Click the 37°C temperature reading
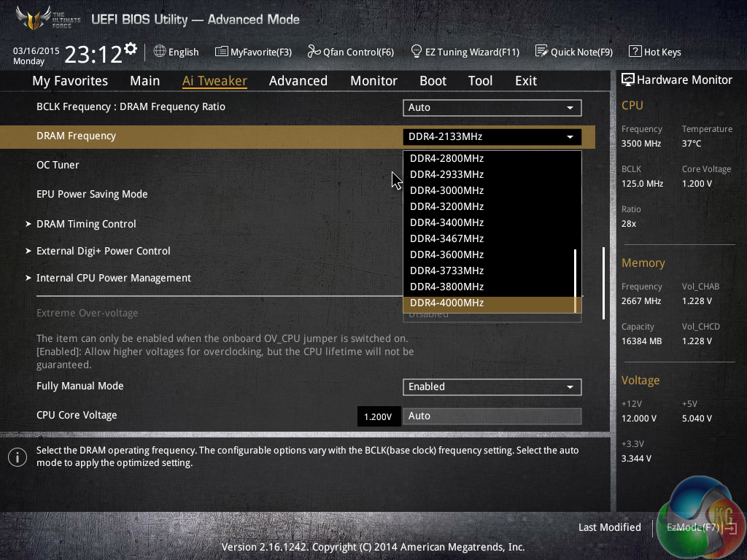The image size is (747, 560). click(x=692, y=144)
